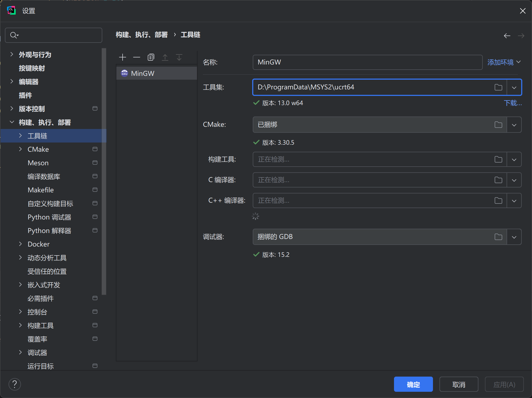Navigate to 构建、执行、部署 breadcrumb
Viewport: 532px width, 398px height.
coord(142,34)
